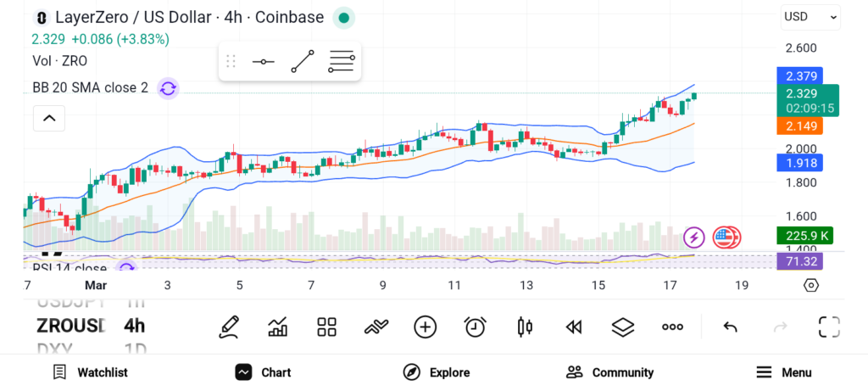
Task: Open the indicators grid icon
Action: coord(326,327)
